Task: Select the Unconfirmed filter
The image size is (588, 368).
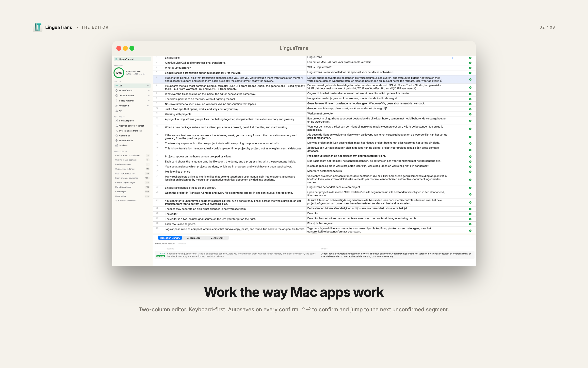Action: pos(133,91)
